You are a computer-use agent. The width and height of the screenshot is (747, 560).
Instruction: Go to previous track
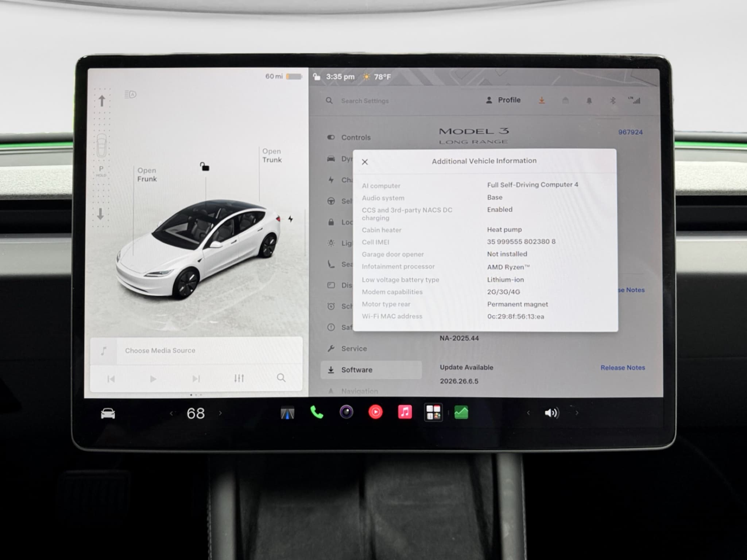pos(111,379)
